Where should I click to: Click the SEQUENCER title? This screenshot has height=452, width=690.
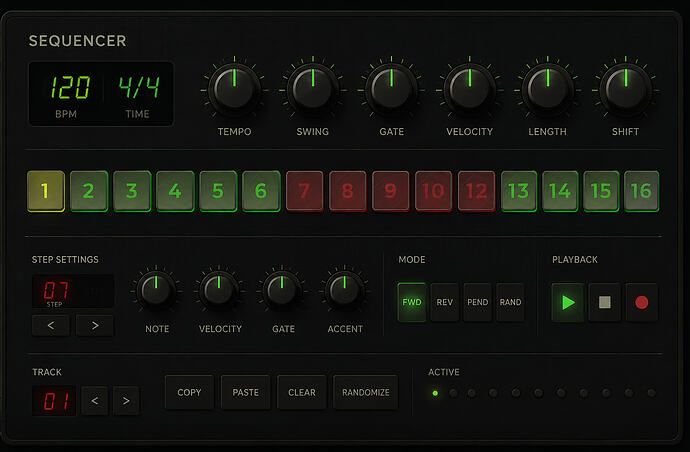[x=77, y=41]
